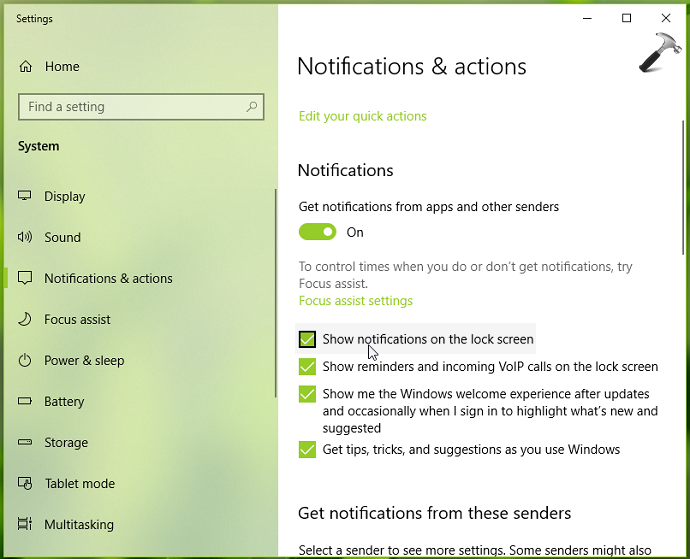This screenshot has width=690, height=559.
Task: Click the Notifications & actions speech bubble icon
Action: pyautogui.click(x=25, y=278)
